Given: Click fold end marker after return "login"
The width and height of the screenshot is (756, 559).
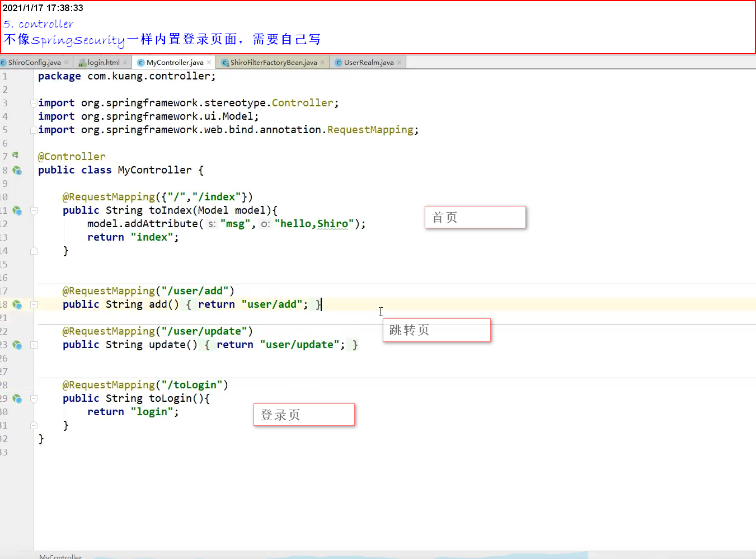Looking at the screenshot, I should point(34,425).
